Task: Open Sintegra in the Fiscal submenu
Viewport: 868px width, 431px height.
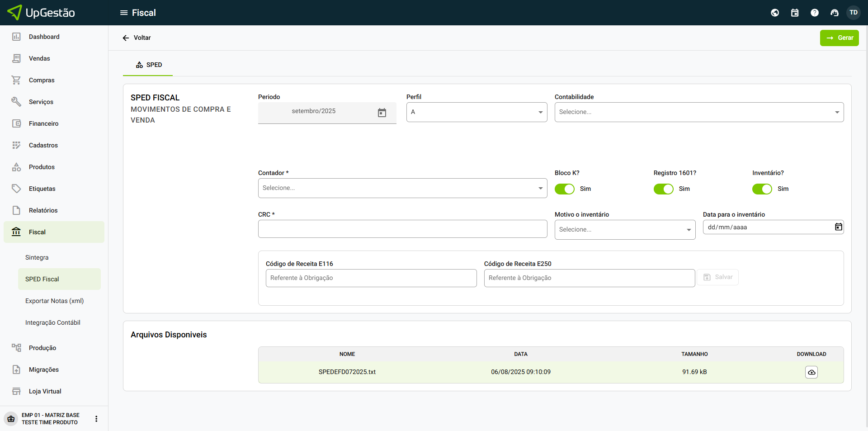Action: tap(37, 257)
